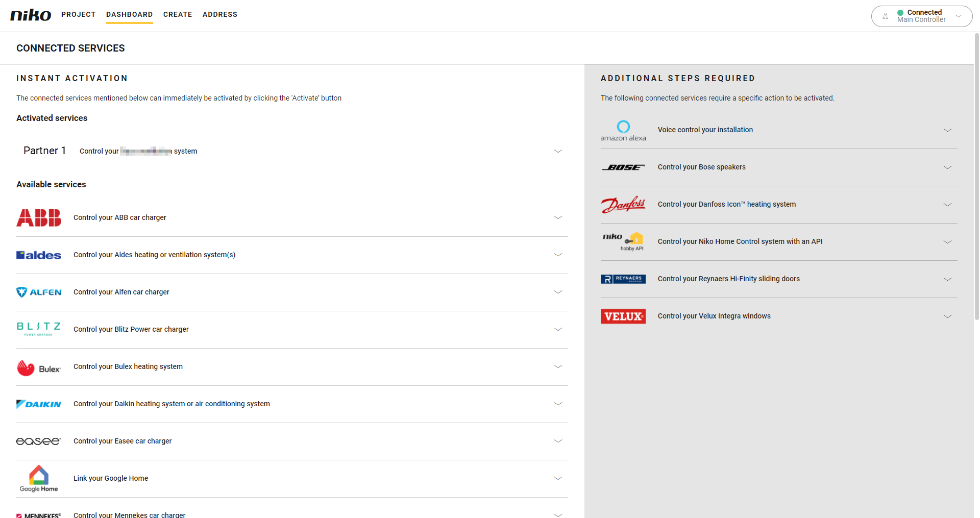Expand the Bulex heating system chevron
Screen dimensions: 980x518
[x=558, y=366]
